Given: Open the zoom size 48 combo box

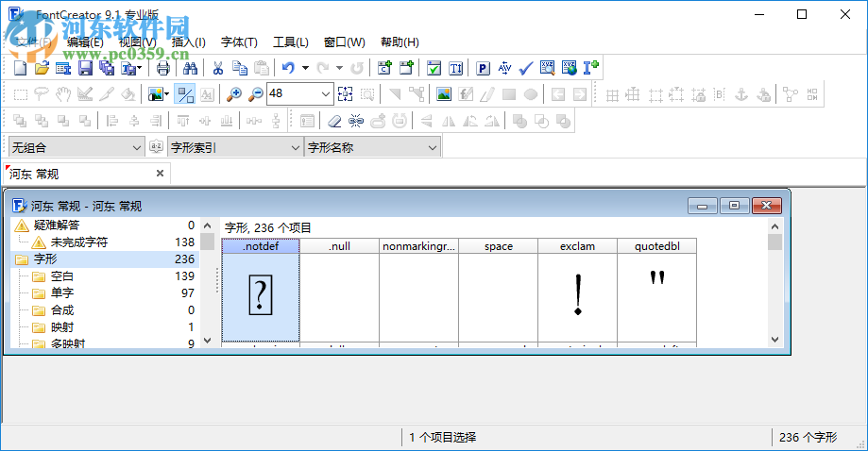Looking at the screenshot, I should coord(300,94).
